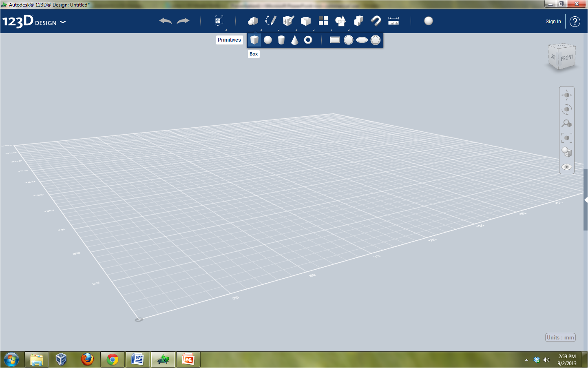Select the Rectangle sketch primitive
588x368 pixels.
pos(335,40)
